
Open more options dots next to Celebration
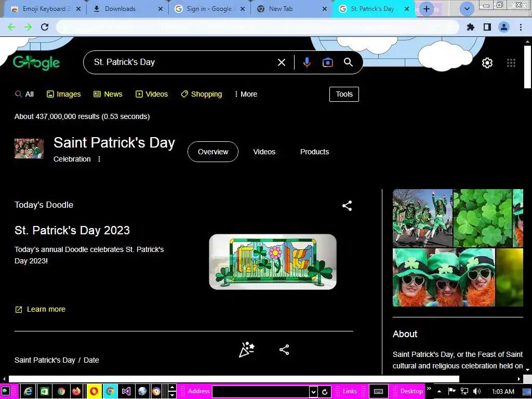pyautogui.click(x=99, y=159)
